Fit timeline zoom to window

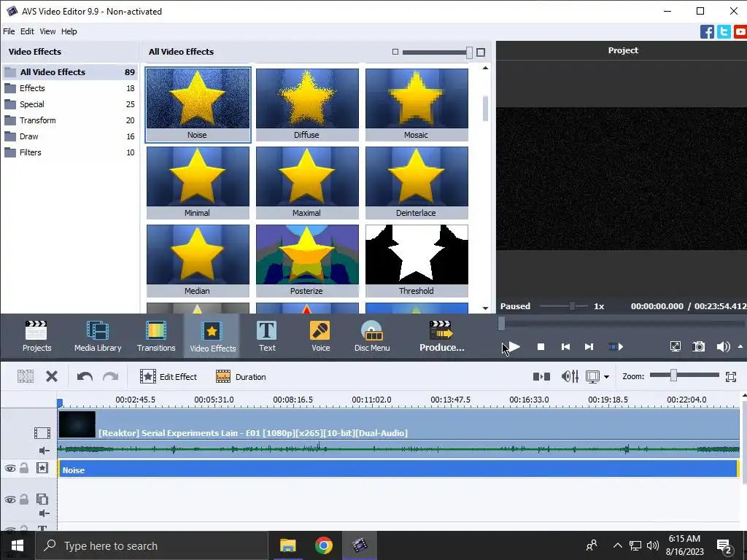coord(731,377)
